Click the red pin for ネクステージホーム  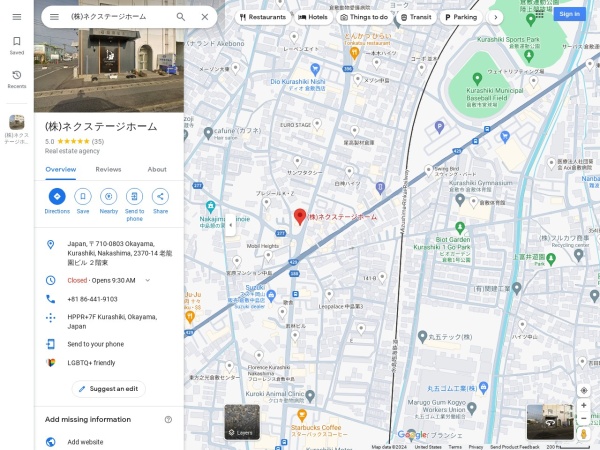click(300, 217)
